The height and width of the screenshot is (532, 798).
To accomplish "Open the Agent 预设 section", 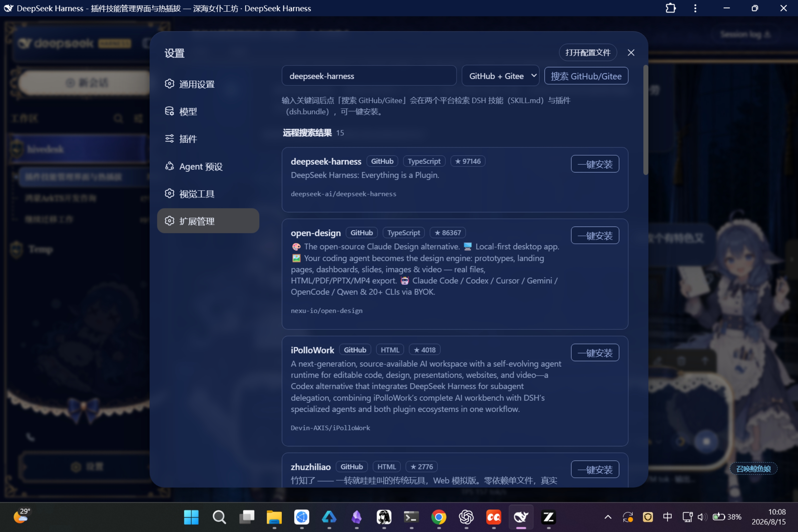I will coord(208,166).
